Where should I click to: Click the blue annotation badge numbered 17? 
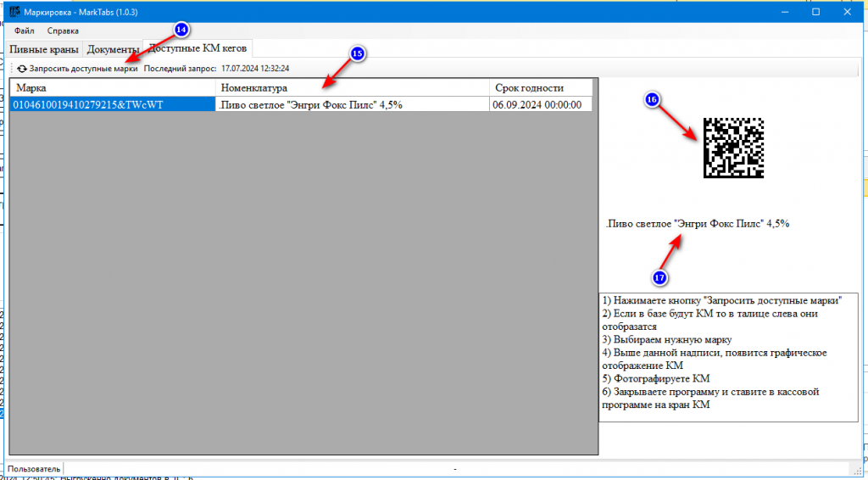click(x=659, y=277)
